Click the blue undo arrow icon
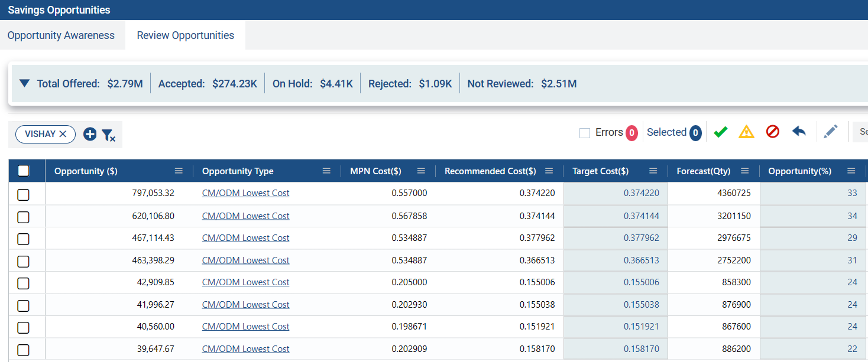The image size is (868, 362). tap(799, 132)
